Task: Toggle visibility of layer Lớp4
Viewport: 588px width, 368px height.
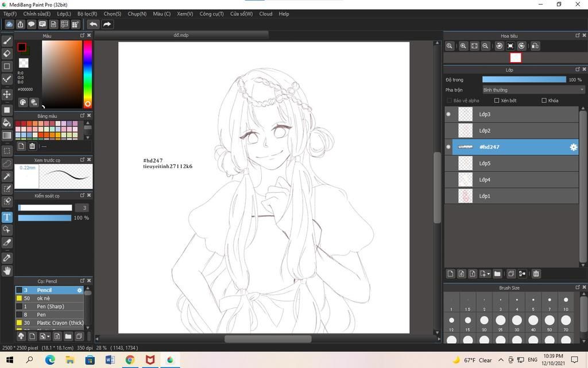Action: point(448,180)
